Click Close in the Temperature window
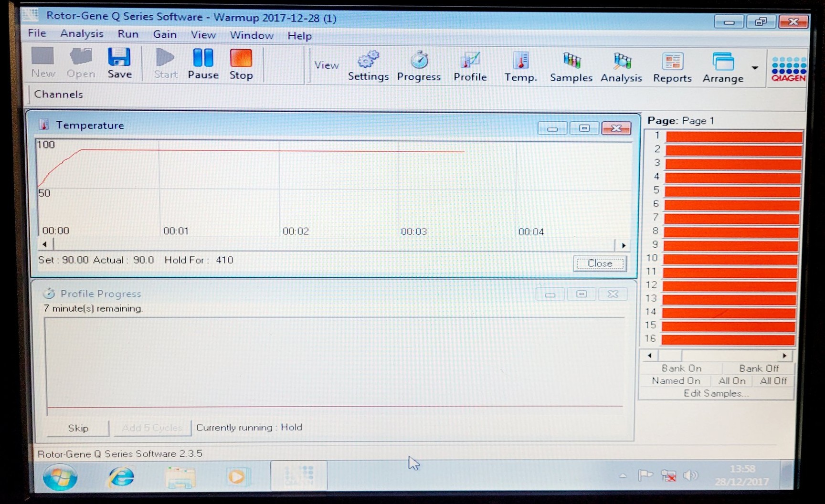Image resolution: width=825 pixels, height=504 pixels. [x=600, y=263]
